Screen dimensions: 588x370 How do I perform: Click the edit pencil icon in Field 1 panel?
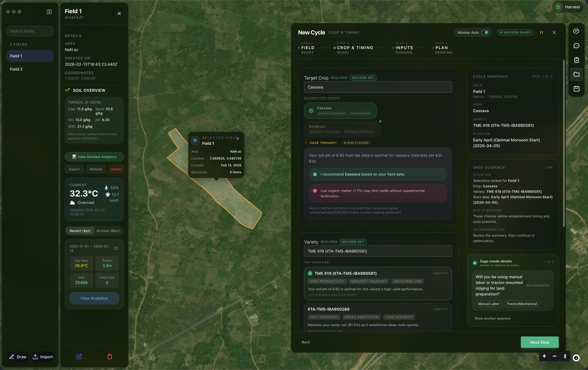click(79, 357)
